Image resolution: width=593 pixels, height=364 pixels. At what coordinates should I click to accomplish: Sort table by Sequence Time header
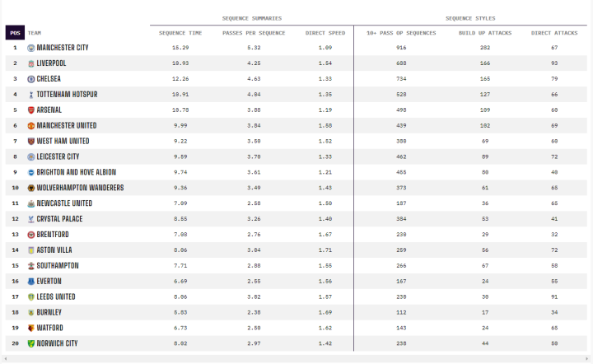[x=180, y=33]
